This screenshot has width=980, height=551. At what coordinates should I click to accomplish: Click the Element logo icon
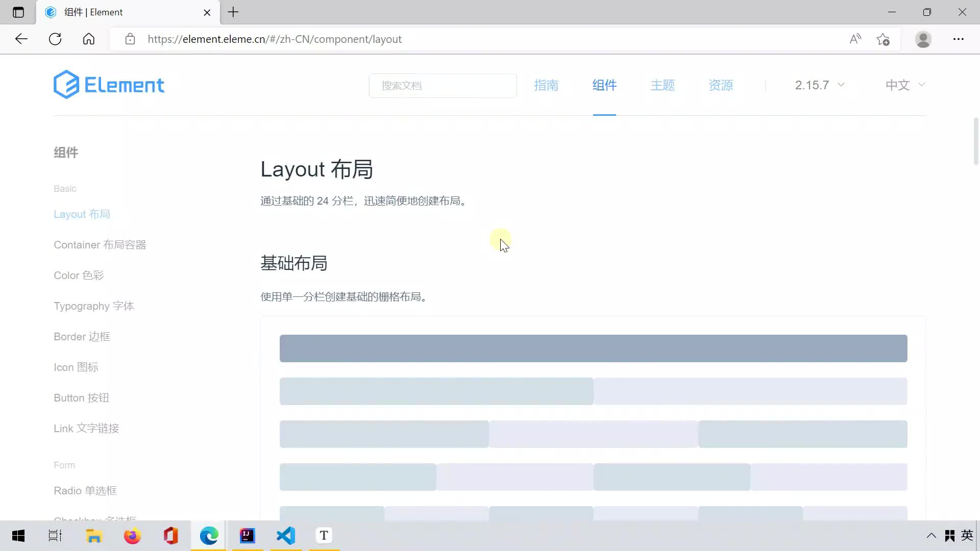coord(65,84)
